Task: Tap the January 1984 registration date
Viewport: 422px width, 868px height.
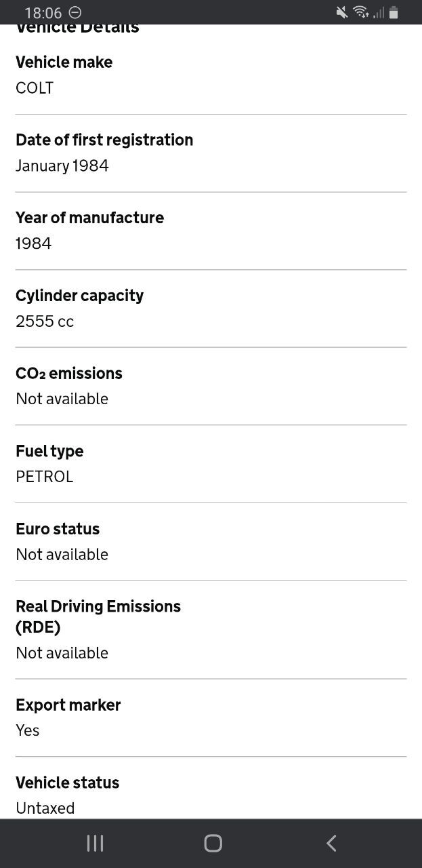Action: coord(62,166)
